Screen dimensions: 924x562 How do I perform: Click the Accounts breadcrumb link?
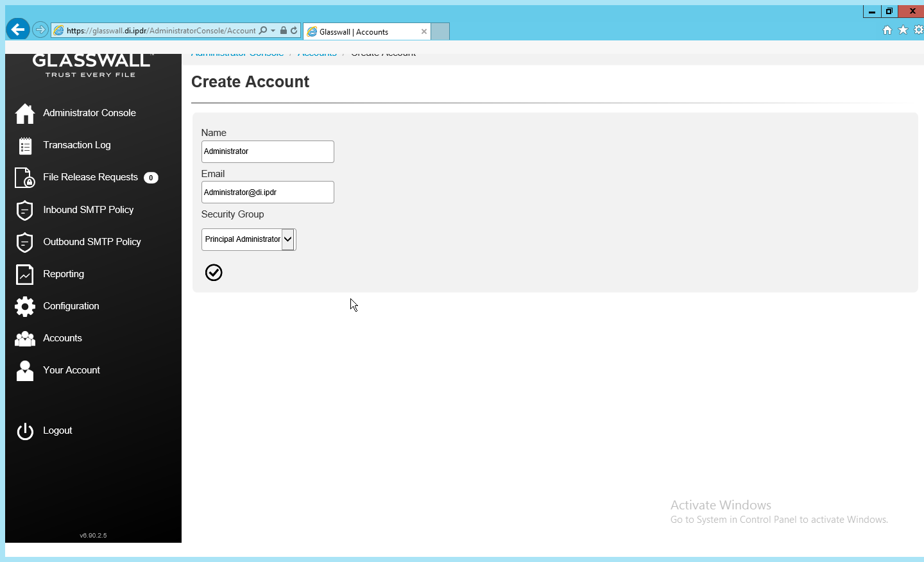[x=317, y=55]
